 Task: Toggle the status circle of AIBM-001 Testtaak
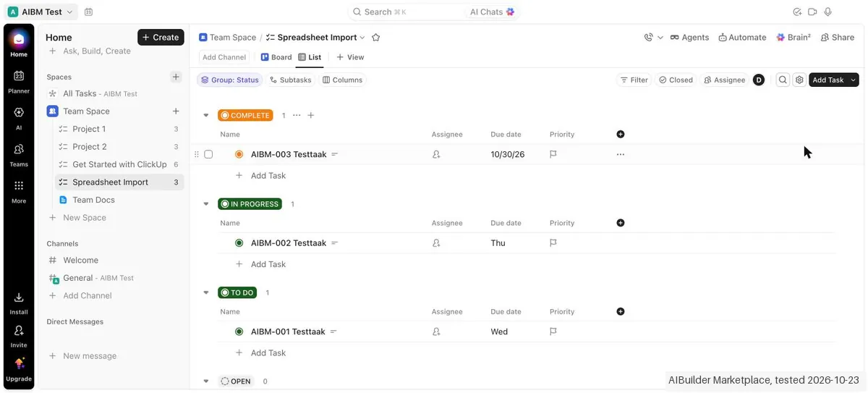pos(239,331)
